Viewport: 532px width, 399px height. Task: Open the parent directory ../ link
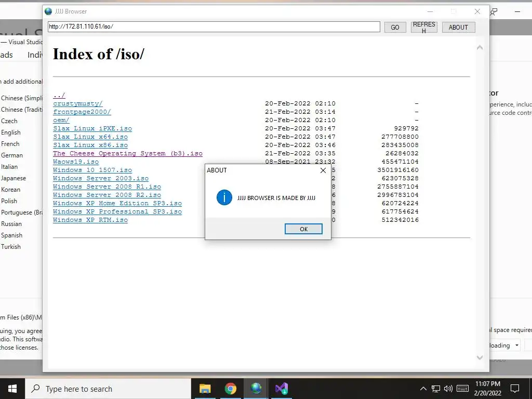pyautogui.click(x=59, y=96)
